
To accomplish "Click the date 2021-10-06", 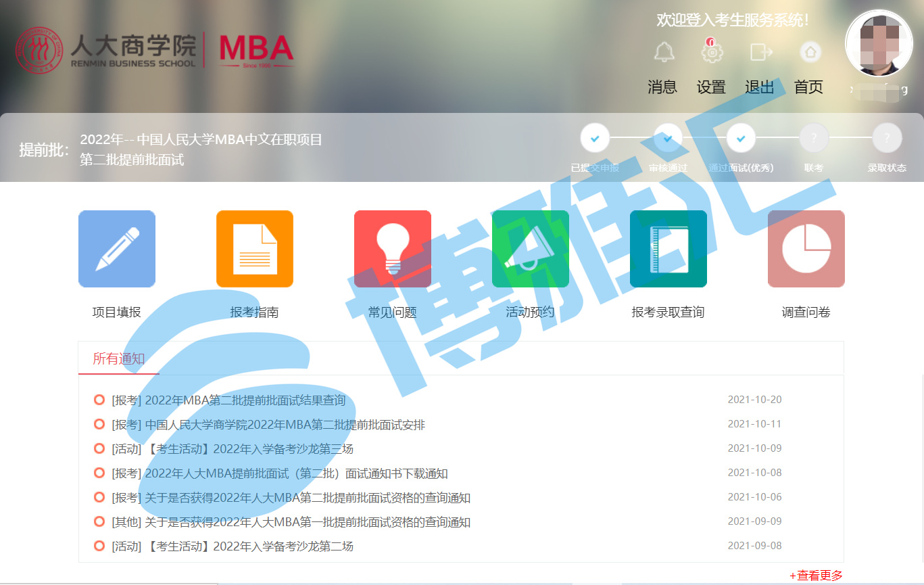I will click(x=754, y=497).
